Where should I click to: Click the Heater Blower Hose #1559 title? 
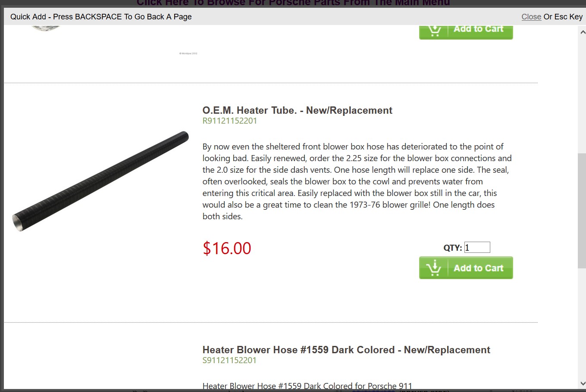click(346, 350)
